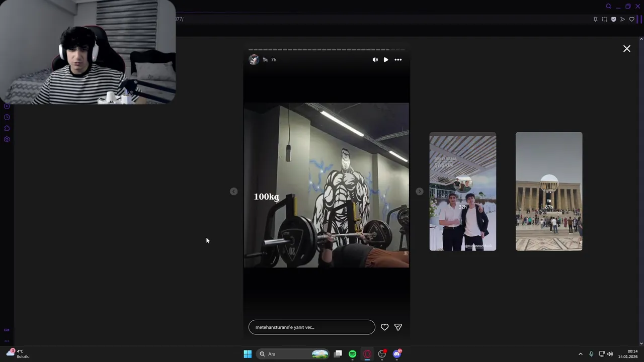Open Discord from the taskbar

click(397, 354)
